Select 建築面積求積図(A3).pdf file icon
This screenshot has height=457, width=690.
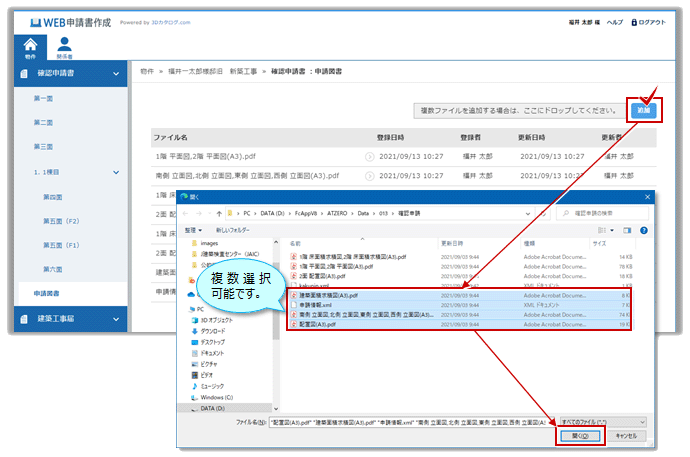coord(294,296)
